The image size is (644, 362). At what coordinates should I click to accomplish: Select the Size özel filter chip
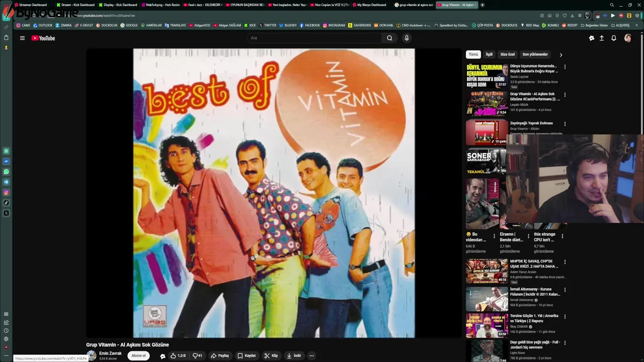click(508, 54)
